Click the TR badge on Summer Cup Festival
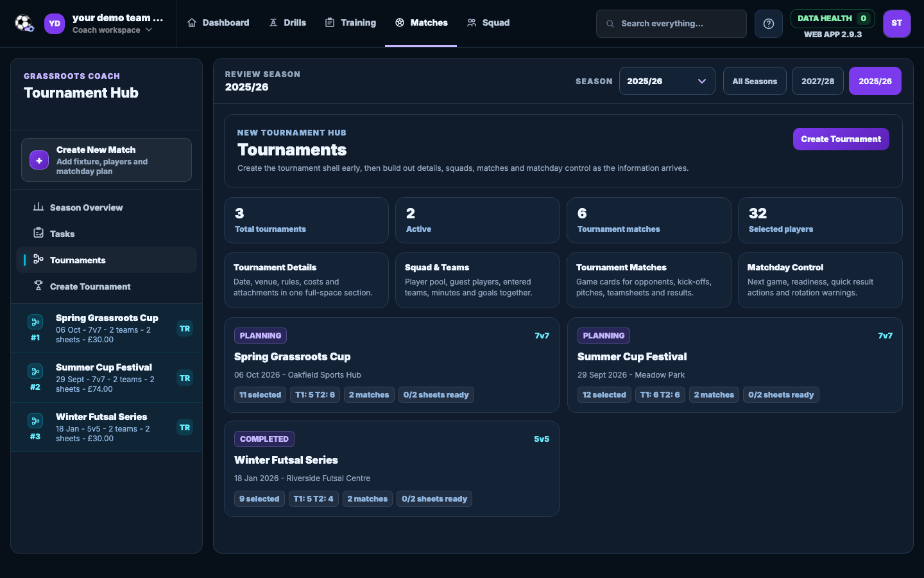This screenshot has height=578, width=924. coord(185,378)
